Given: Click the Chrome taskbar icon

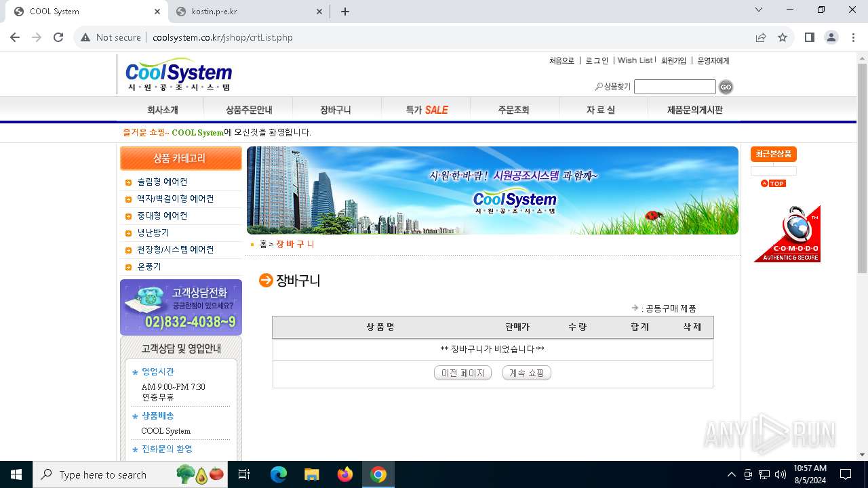Looking at the screenshot, I should (378, 474).
